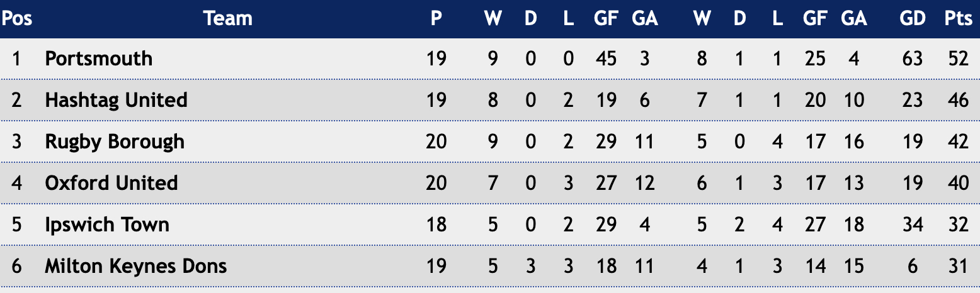Click Milton Keynes Dons team name
980x293 pixels.
135,266
